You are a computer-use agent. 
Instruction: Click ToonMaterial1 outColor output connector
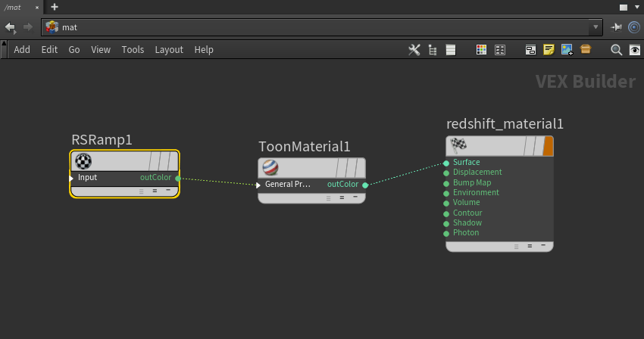pos(365,185)
